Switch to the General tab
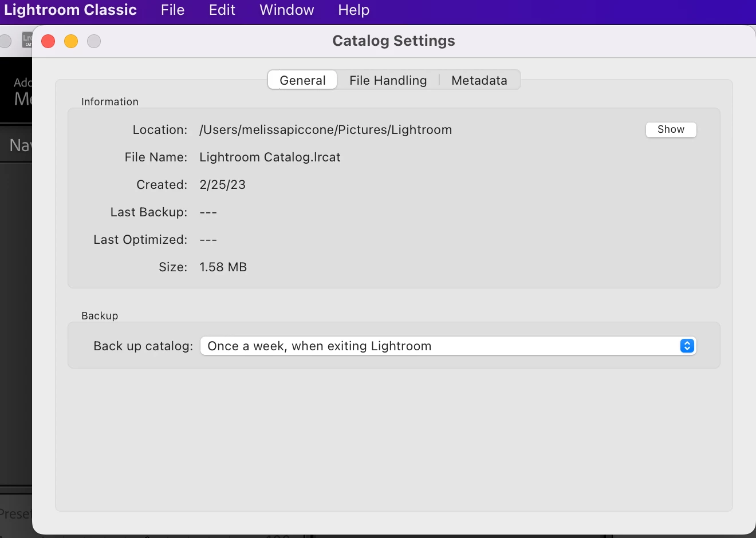Image resolution: width=756 pixels, height=538 pixels. [x=302, y=80]
